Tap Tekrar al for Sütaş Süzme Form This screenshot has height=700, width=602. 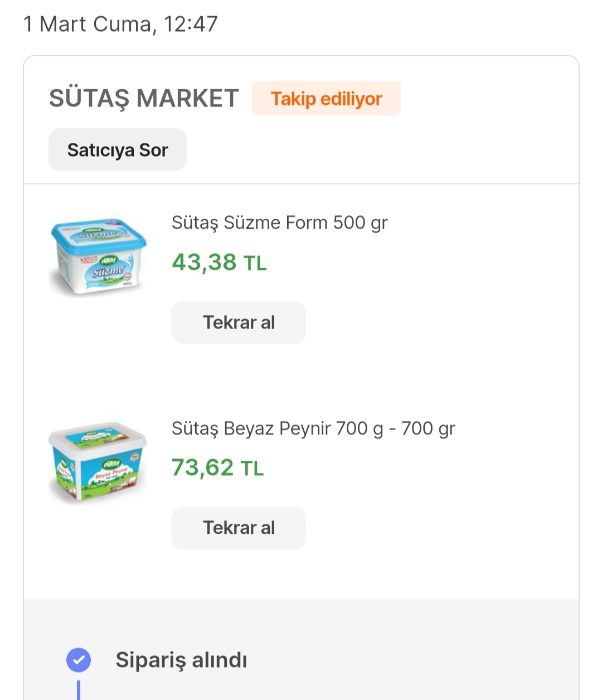tap(239, 322)
